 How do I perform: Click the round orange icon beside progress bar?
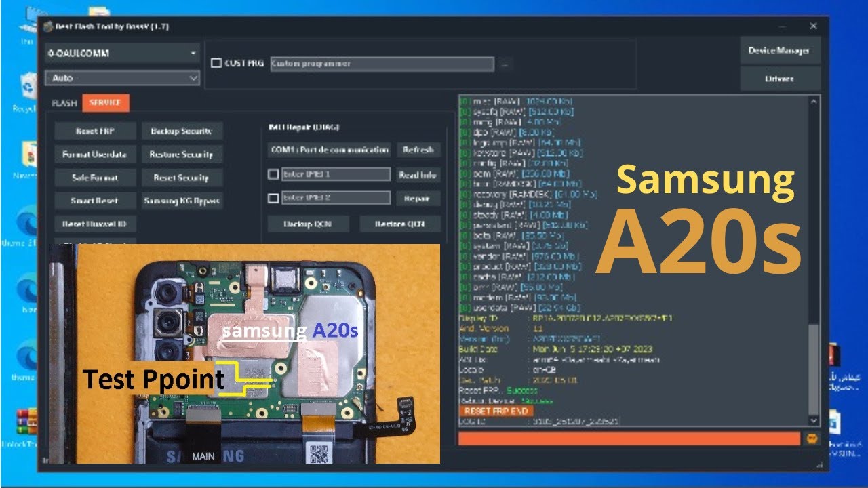click(811, 439)
